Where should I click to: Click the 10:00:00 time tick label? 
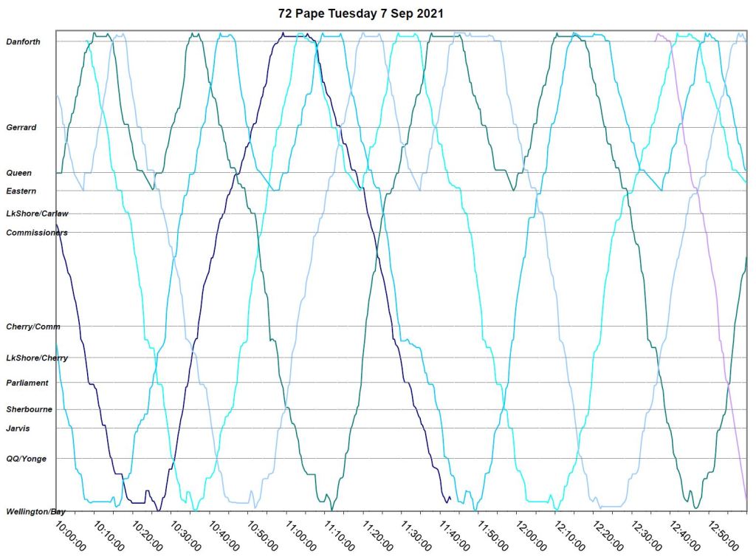pos(72,535)
